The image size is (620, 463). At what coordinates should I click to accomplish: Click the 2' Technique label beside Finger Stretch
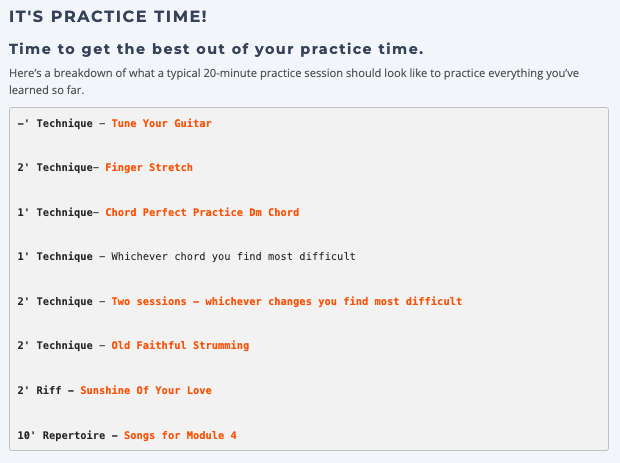pos(55,167)
